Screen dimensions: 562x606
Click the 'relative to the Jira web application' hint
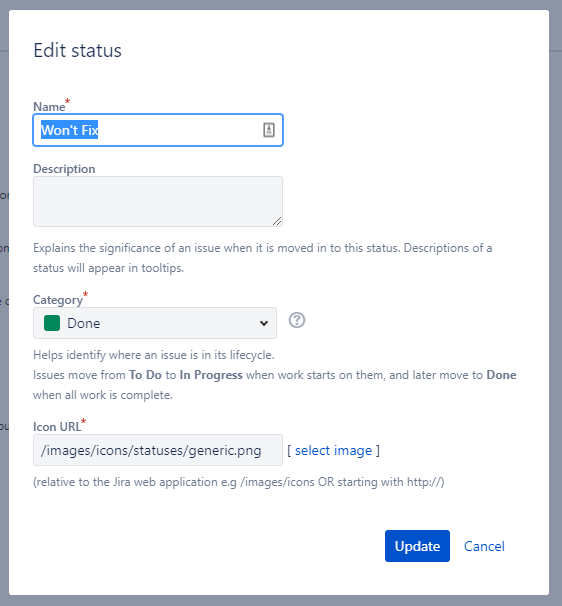coord(239,482)
